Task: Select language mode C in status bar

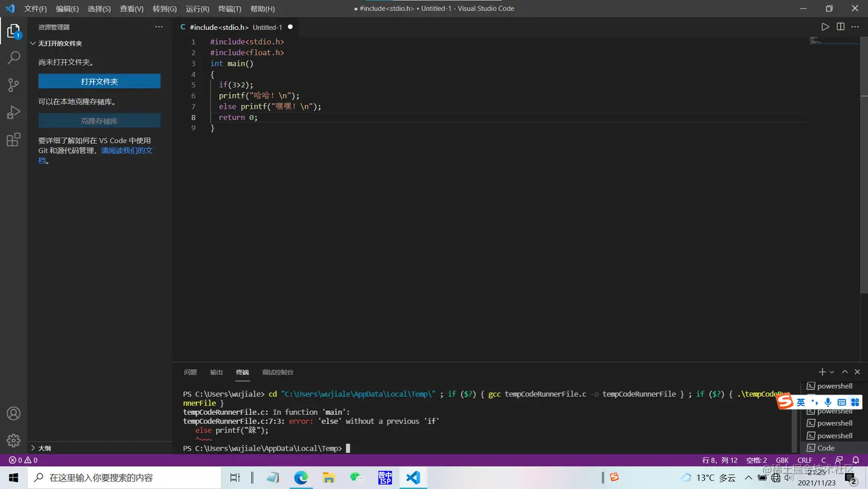Action: pyautogui.click(x=823, y=460)
